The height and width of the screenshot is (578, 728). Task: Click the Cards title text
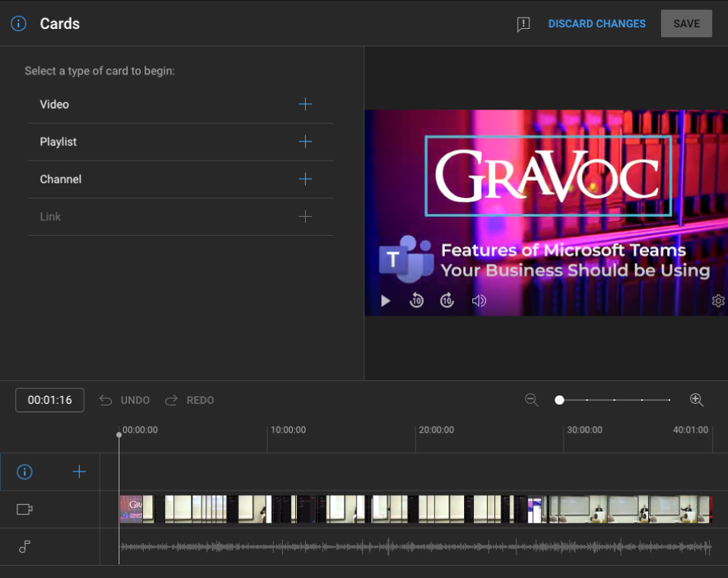[60, 24]
